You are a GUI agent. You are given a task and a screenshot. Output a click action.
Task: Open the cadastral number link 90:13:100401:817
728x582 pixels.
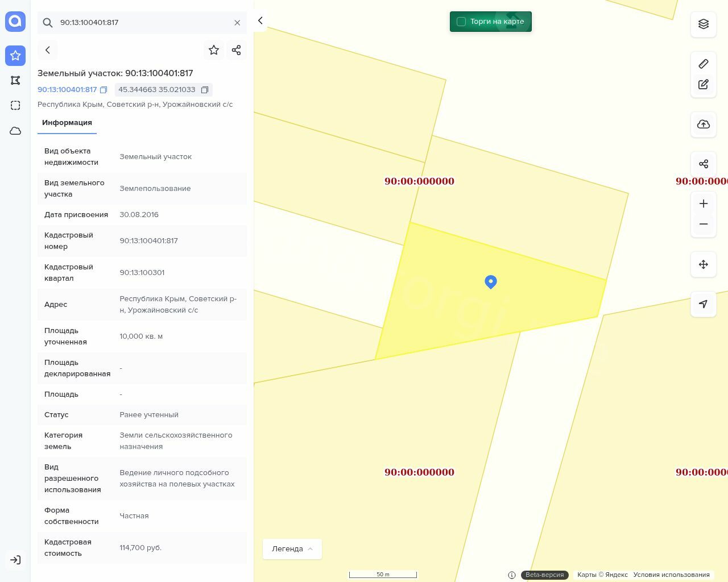(x=67, y=90)
